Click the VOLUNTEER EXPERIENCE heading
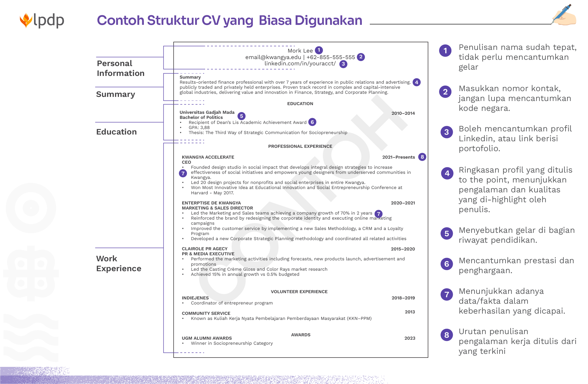The image size is (588, 384). pyautogui.click(x=299, y=291)
